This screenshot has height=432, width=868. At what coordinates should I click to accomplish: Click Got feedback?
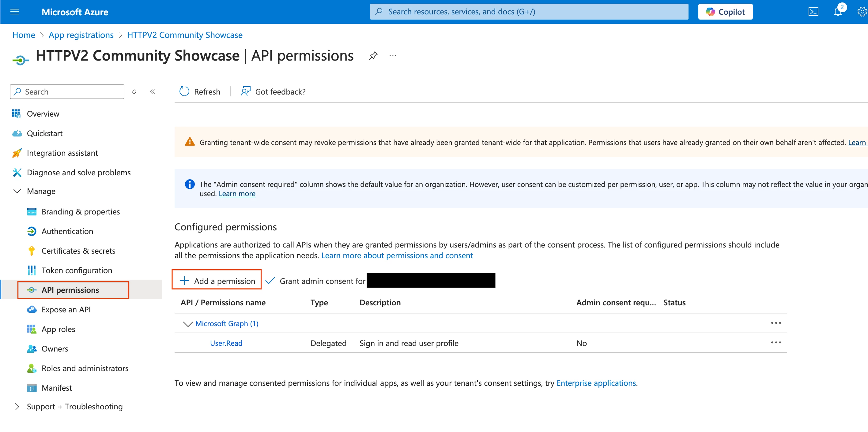click(x=273, y=91)
